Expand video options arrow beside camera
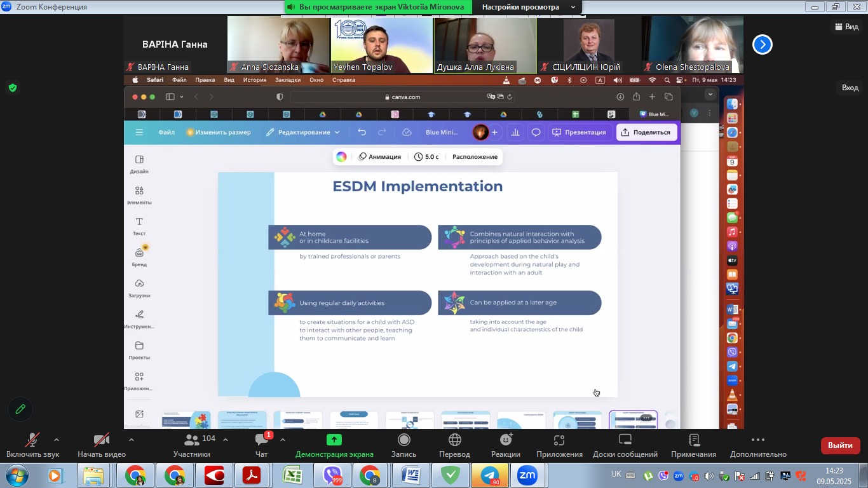The height and width of the screenshot is (488, 868). tap(132, 440)
